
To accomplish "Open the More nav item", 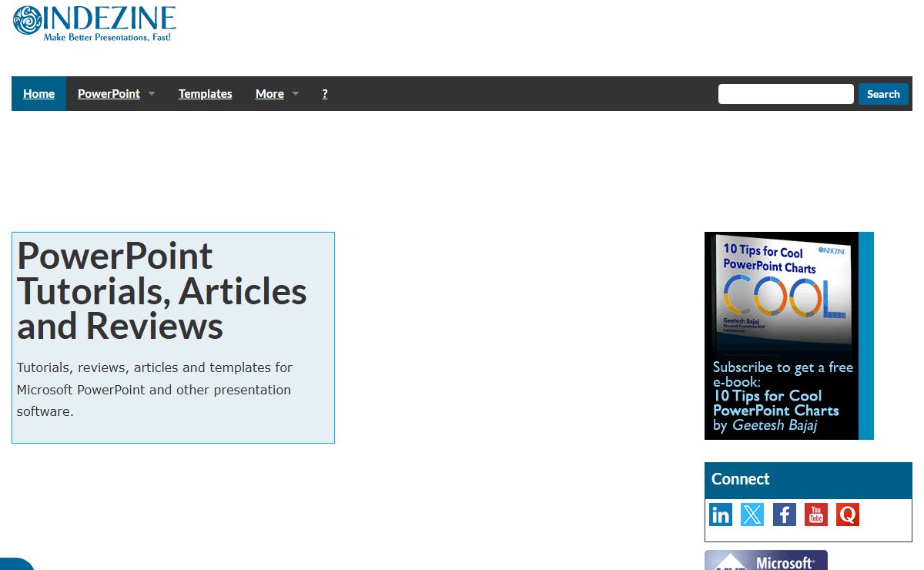I will tap(269, 94).
